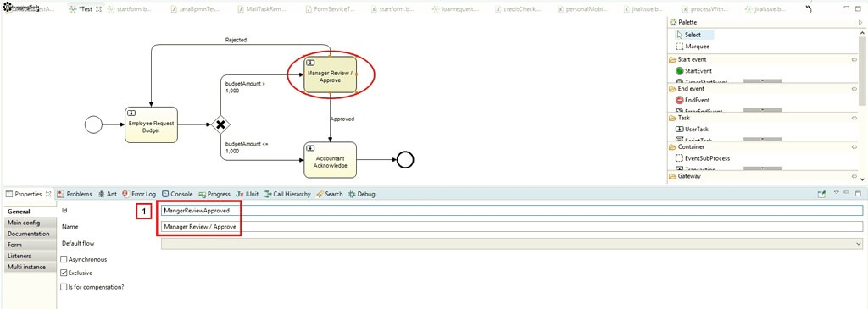Click the Name input field
This screenshot has width=868, height=309.
pos(511,227)
